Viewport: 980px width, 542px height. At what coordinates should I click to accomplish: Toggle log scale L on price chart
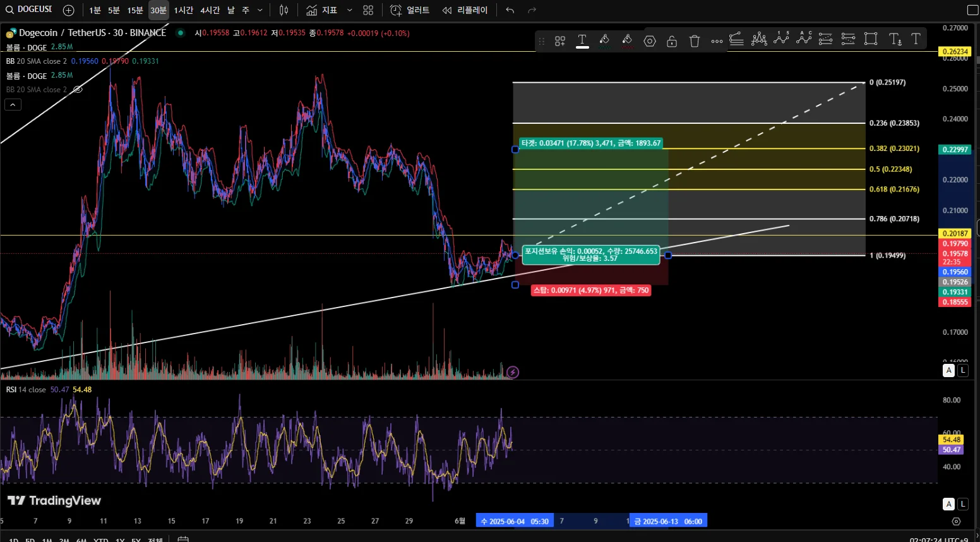963,371
